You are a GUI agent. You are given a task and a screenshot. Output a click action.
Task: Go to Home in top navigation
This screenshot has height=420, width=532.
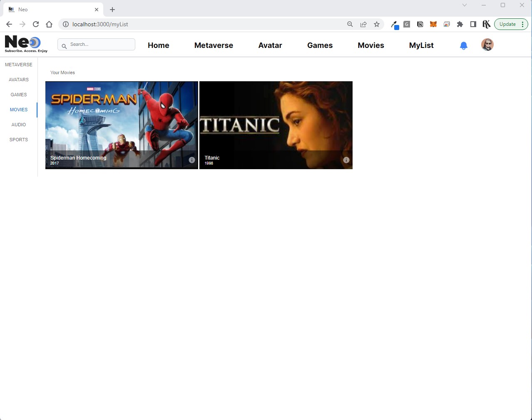pyautogui.click(x=159, y=45)
